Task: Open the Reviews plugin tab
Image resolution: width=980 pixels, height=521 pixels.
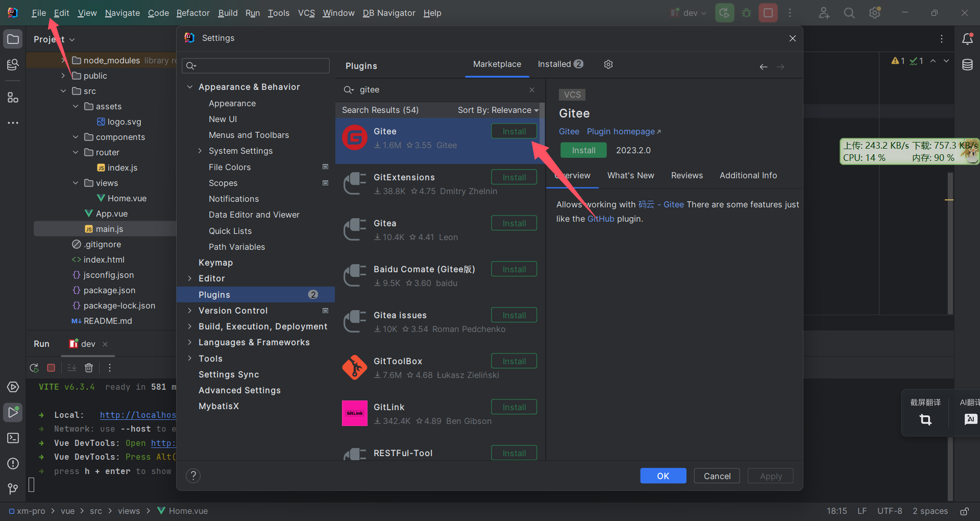Action: 687,176
